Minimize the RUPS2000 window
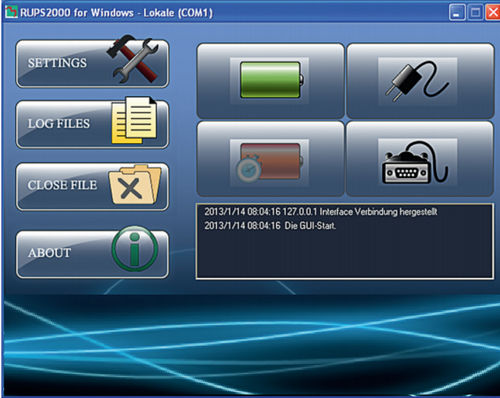500x398 pixels. click(x=457, y=13)
